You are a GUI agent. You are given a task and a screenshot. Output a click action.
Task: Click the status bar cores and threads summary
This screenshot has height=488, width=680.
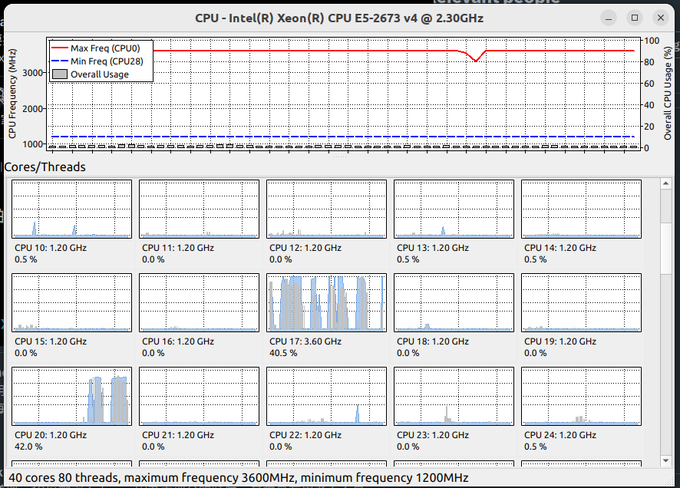tap(239, 478)
